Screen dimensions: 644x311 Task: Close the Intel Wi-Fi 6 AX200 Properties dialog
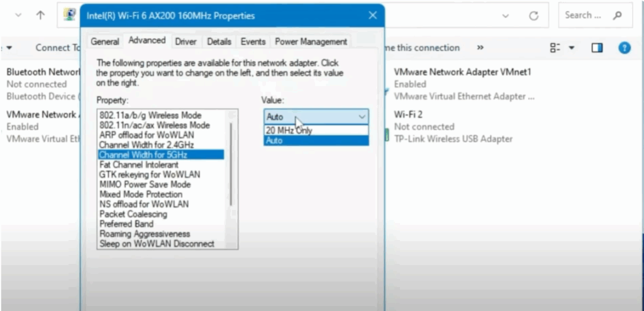(x=372, y=16)
